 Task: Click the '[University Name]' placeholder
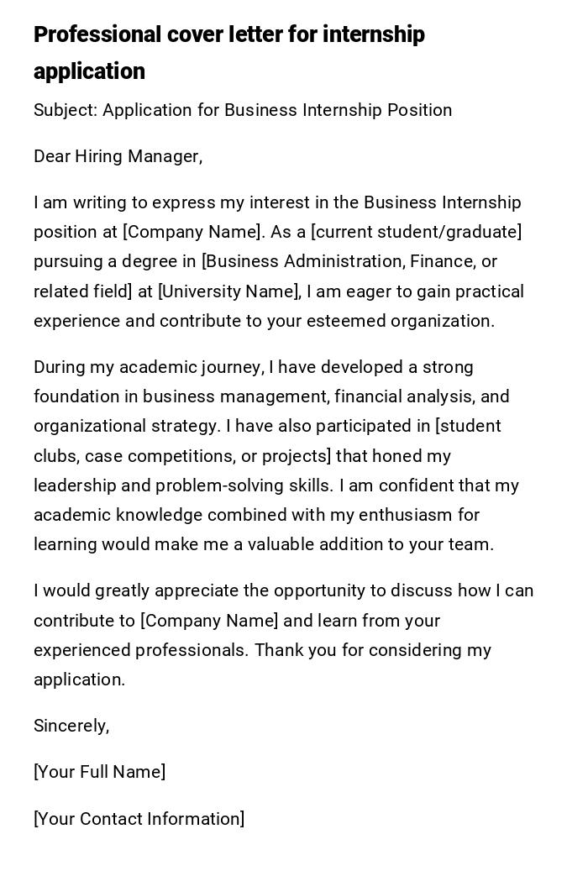pos(228,292)
